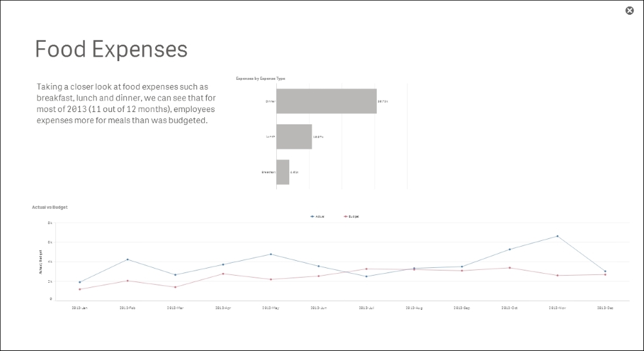Click the 2013-Nov axis label
This screenshot has height=351, width=644.
pyautogui.click(x=557, y=307)
